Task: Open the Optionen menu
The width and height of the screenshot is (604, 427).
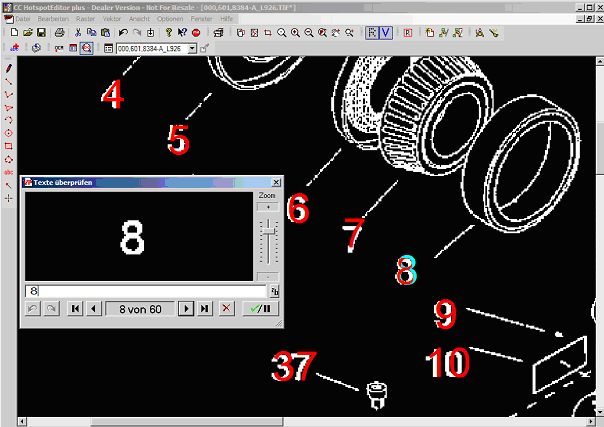Action: coord(170,18)
